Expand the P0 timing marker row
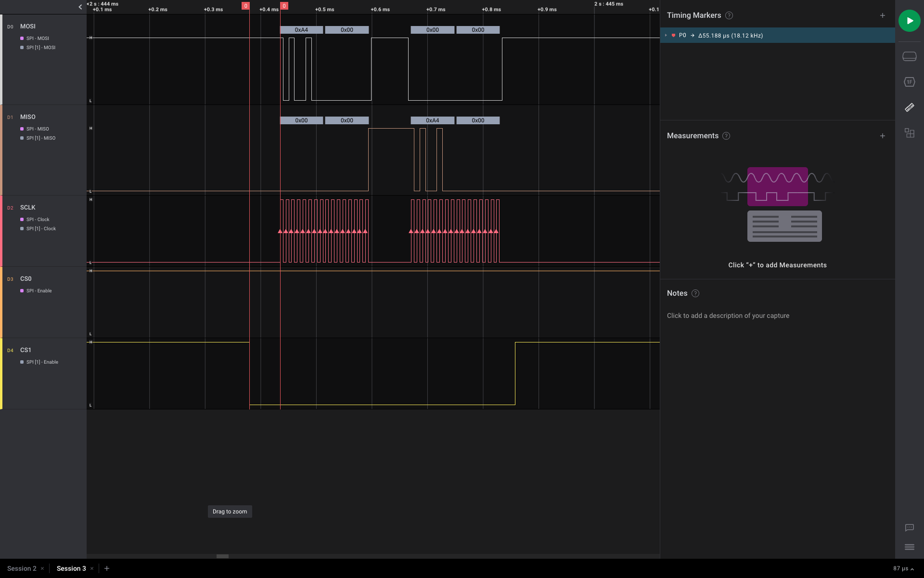 666,35
